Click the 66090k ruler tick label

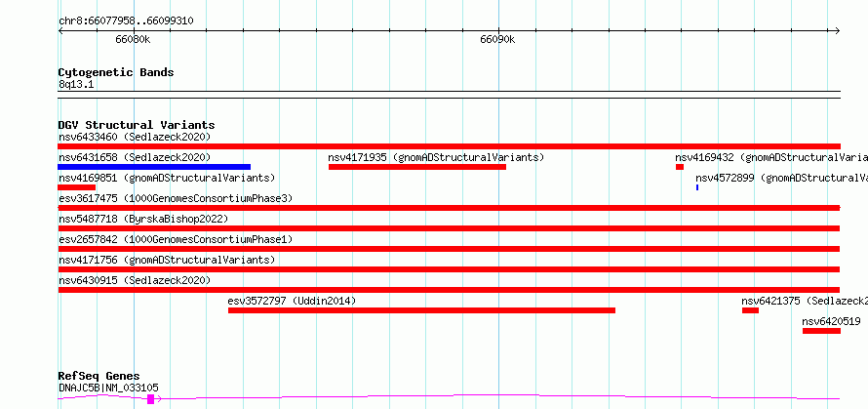[497, 40]
